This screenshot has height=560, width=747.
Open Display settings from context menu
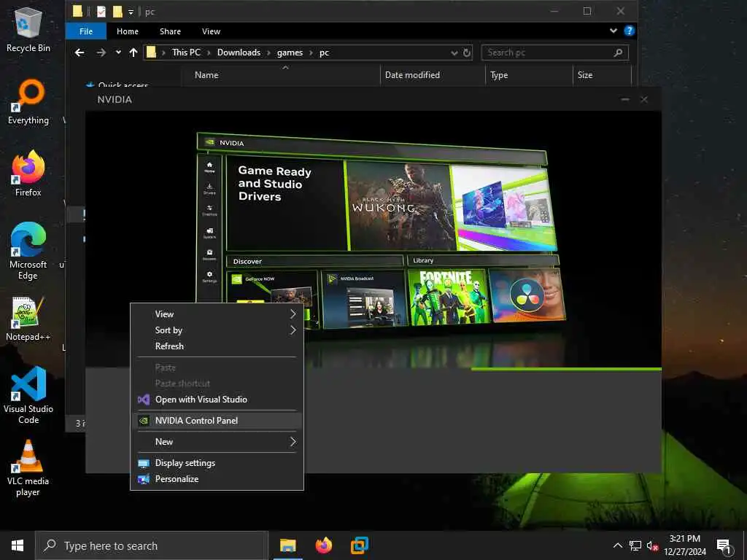tap(217, 463)
